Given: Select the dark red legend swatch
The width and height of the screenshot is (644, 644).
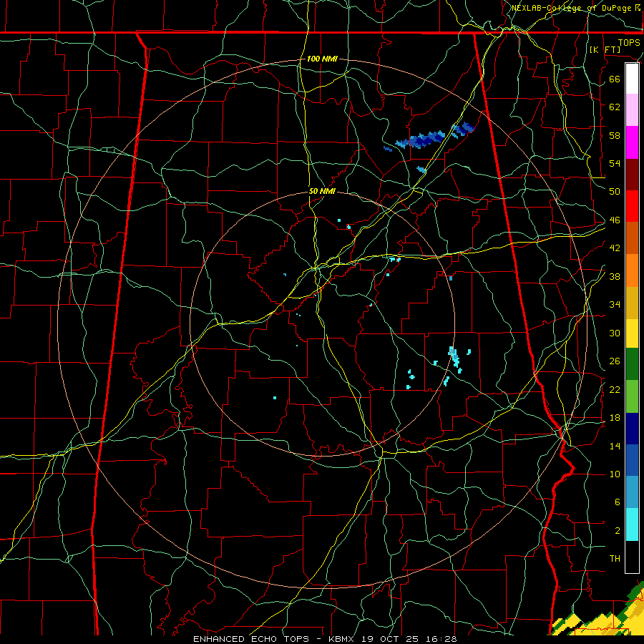Looking at the screenshot, I should pos(632,175).
